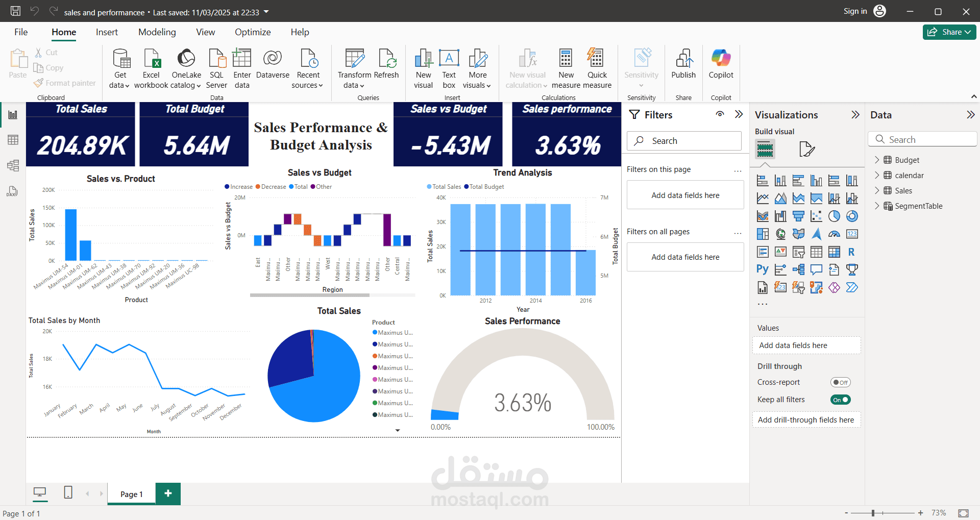Select the Page 1 tab

pos(132,494)
